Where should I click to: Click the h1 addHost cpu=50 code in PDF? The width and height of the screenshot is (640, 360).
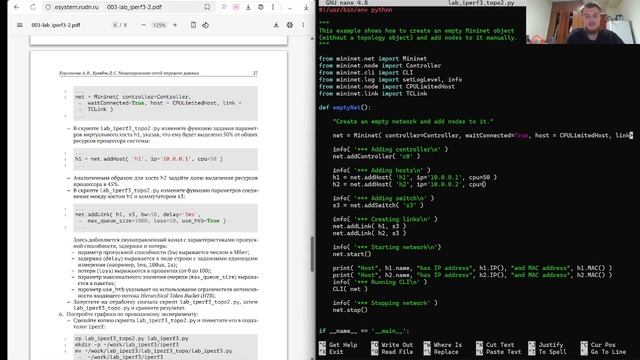click(x=149, y=159)
